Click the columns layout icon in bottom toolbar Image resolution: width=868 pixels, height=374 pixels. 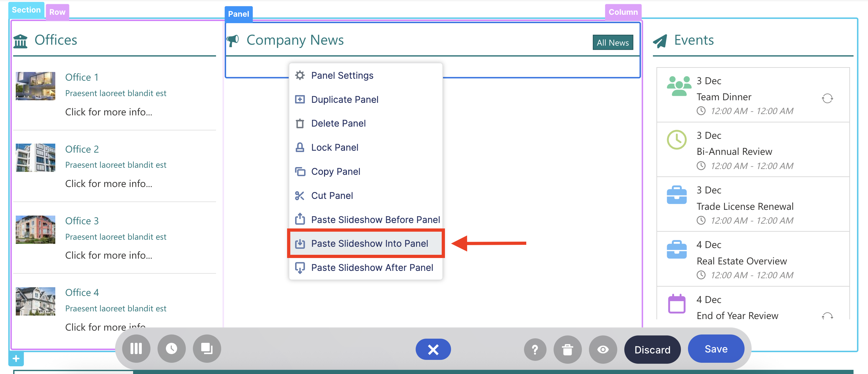click(x=136, y=349)
